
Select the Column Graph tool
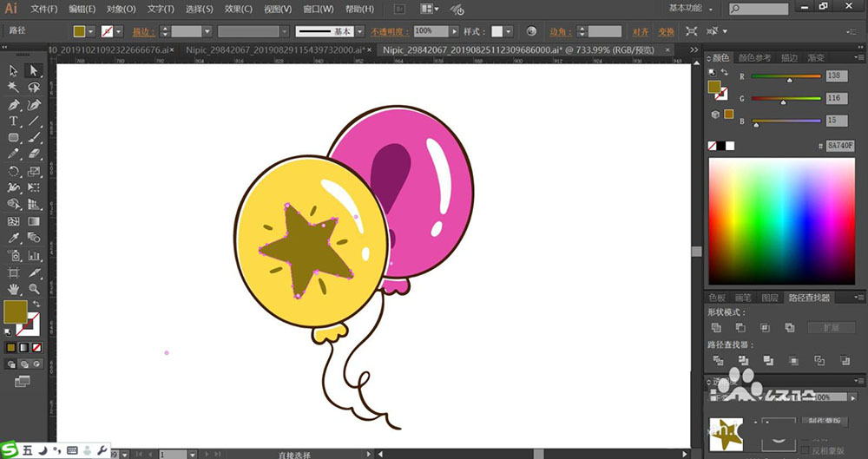point(34,256)
